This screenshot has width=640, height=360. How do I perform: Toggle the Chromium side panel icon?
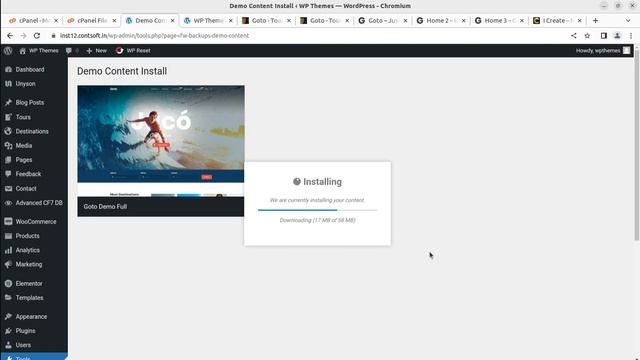[604, 36]
